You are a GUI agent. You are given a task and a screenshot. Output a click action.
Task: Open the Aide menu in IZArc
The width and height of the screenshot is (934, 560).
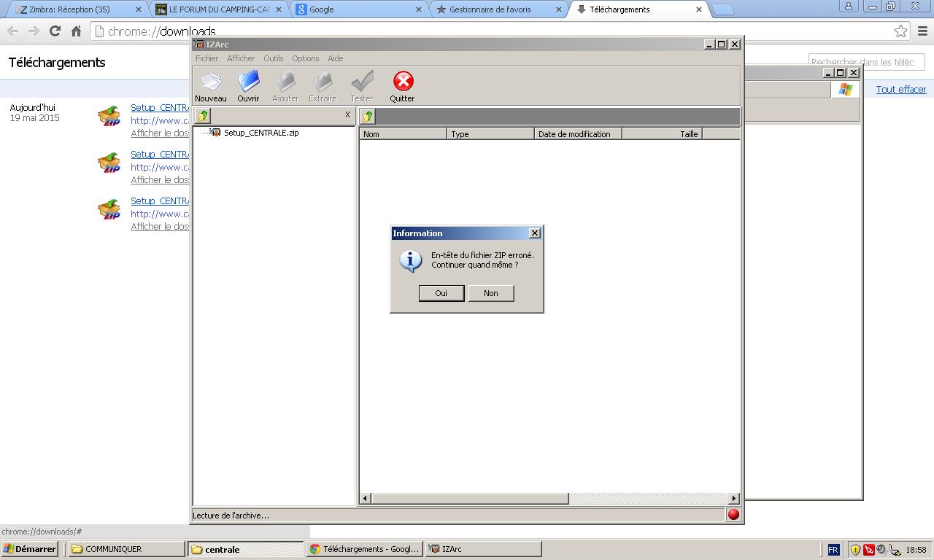335,58
